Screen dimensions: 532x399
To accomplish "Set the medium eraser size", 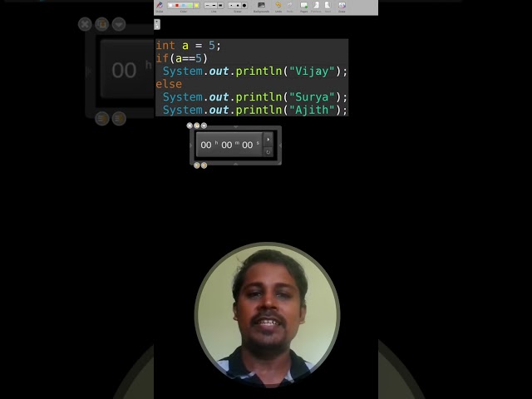I will (x=238, y=6).
